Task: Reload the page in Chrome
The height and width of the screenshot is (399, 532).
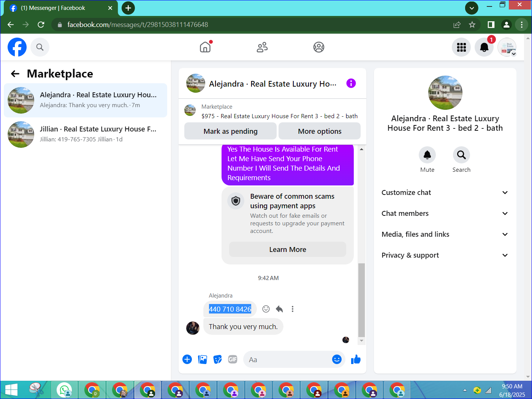Action: click(x=41, y=25)
